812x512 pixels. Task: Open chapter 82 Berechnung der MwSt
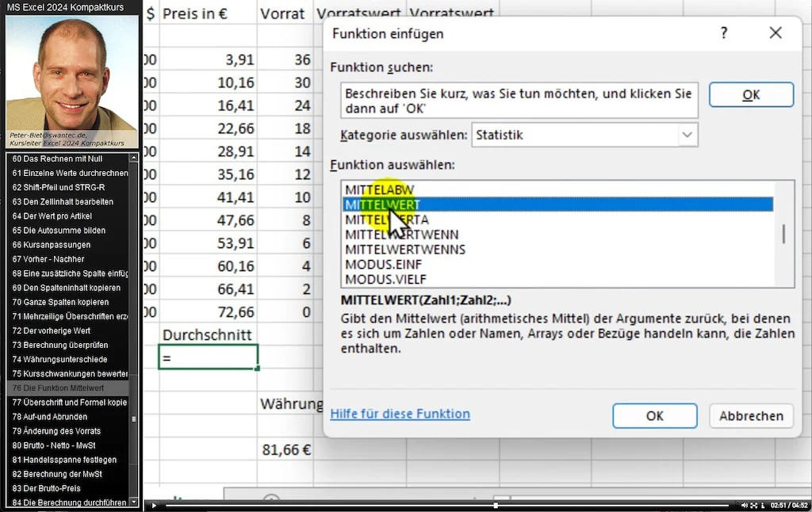[67, 474]
